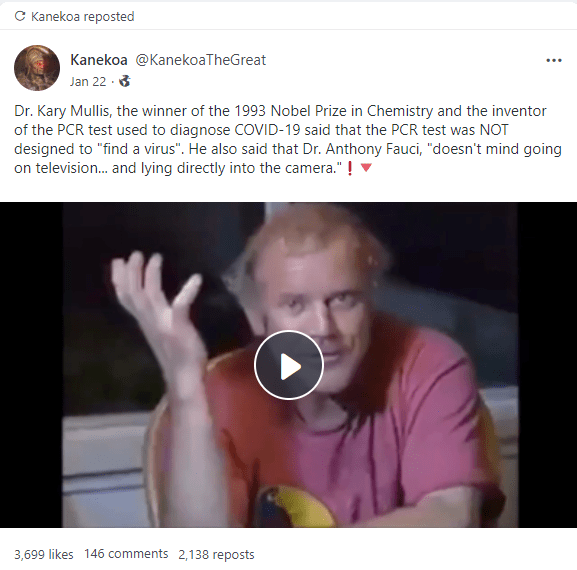Image resolution: width=577 pixels, height=570 pixels.
Task: Open Kanekoa's round profile avatar
Action: (x=37, y=68)
